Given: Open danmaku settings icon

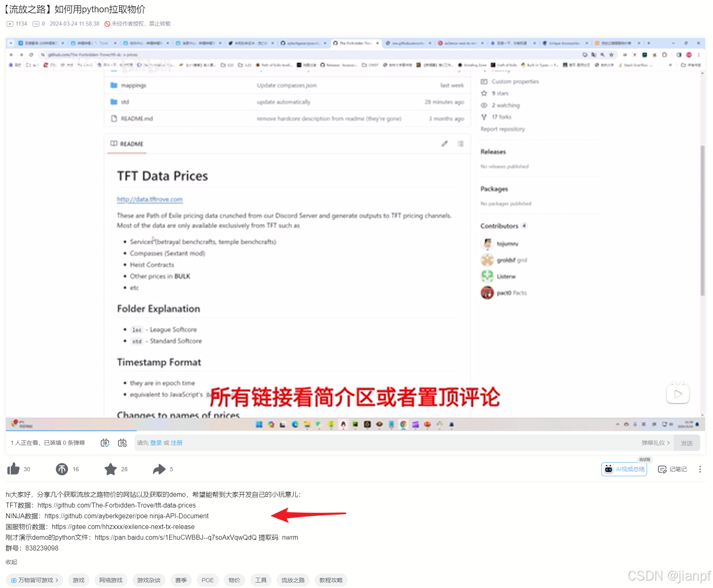Looking at the screenshot, I should click(122, 443).
